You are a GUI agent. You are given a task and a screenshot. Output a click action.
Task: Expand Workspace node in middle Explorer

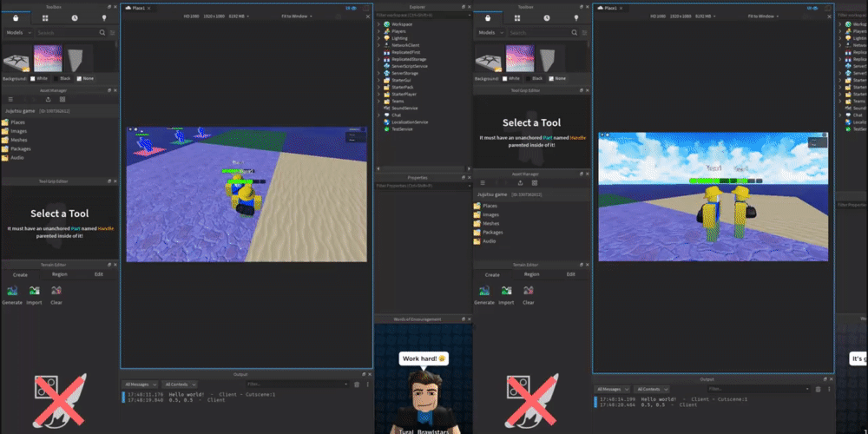[x=379, y=24]
